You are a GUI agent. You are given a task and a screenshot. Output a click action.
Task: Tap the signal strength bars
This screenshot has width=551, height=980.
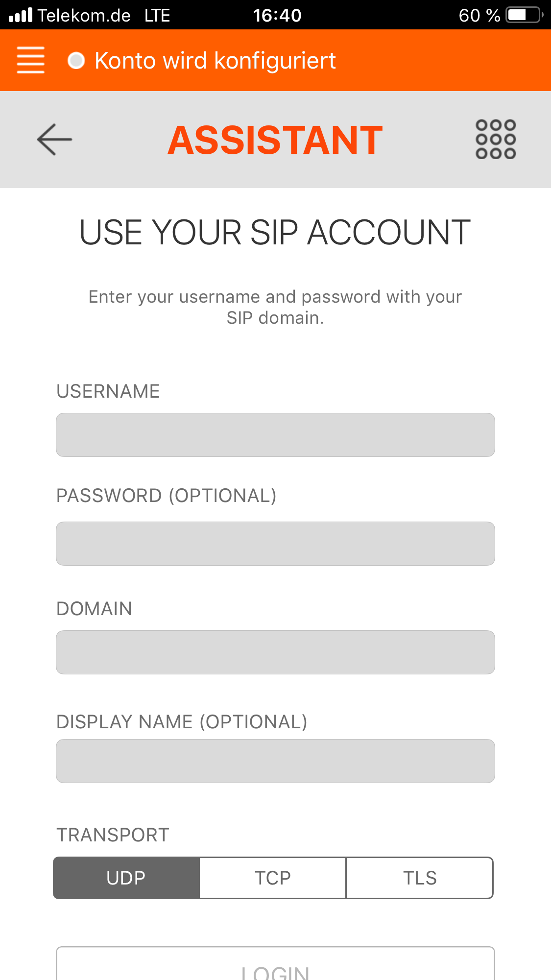coord(21,15)
